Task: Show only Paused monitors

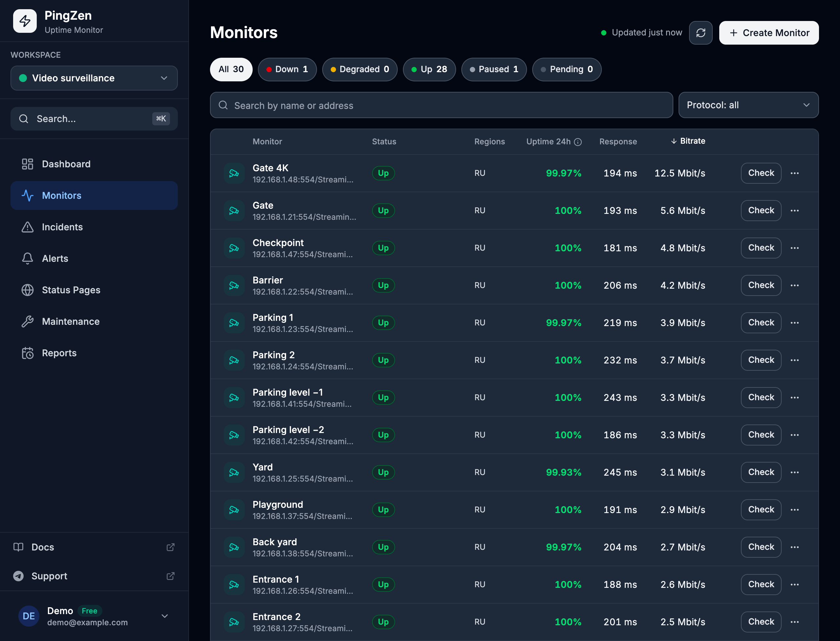Action: pyautogui.click(x=494, y=70)
